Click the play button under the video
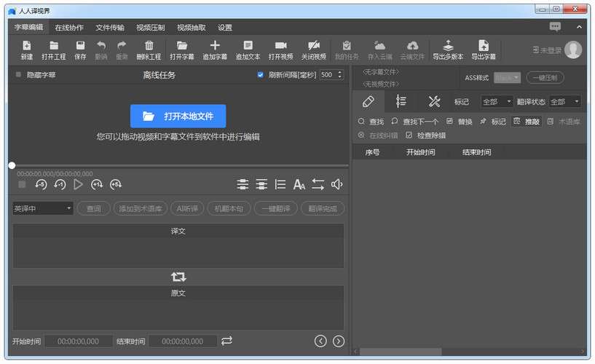This screenshot has height=364, width=595. [79, 185]
